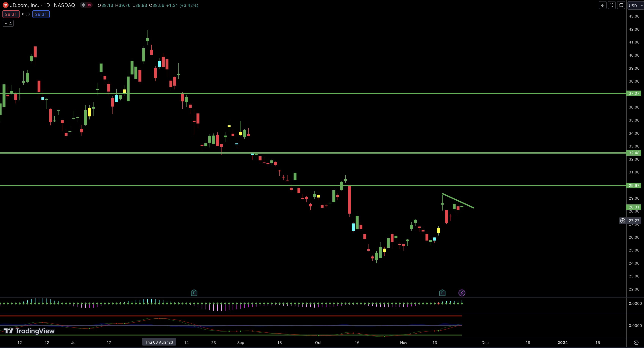This screenshot has height=348, width=644.
Task: Click the blue 28.31 buy price button
Action: click(41, 14)
